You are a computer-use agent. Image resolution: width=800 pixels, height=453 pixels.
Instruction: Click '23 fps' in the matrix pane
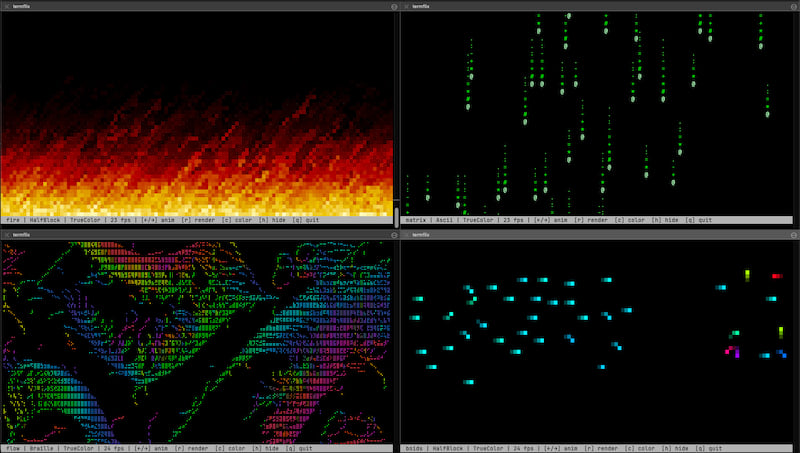(x=513, y=220)
